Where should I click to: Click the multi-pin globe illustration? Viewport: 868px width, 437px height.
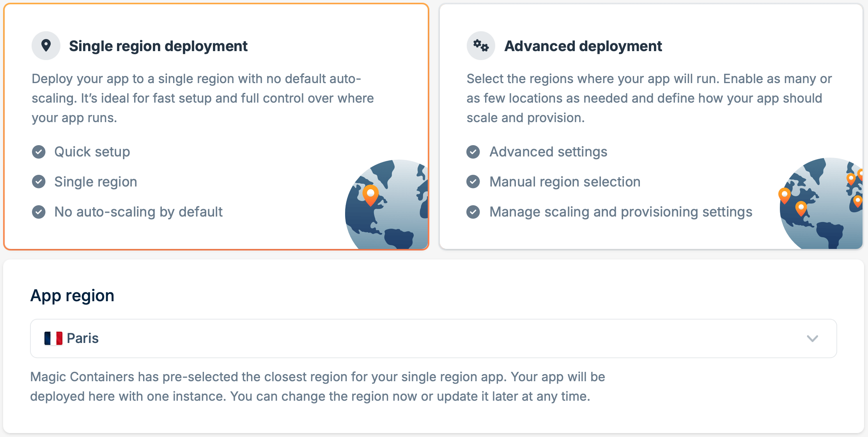[821, 203]
